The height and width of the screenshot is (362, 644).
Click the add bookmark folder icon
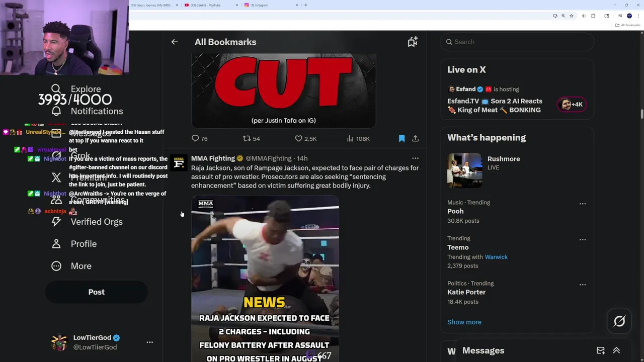pos(413,42)
